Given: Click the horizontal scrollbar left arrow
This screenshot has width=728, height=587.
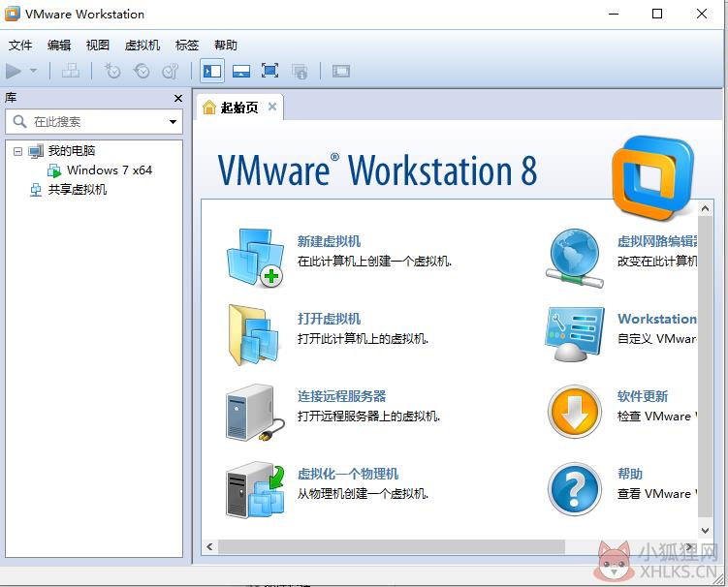Looking at the screenshot, I should pyautogui.click(x=209, y=546).
